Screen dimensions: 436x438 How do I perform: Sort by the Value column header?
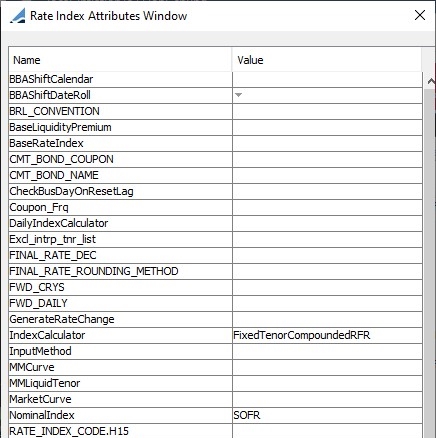point(327,60)
